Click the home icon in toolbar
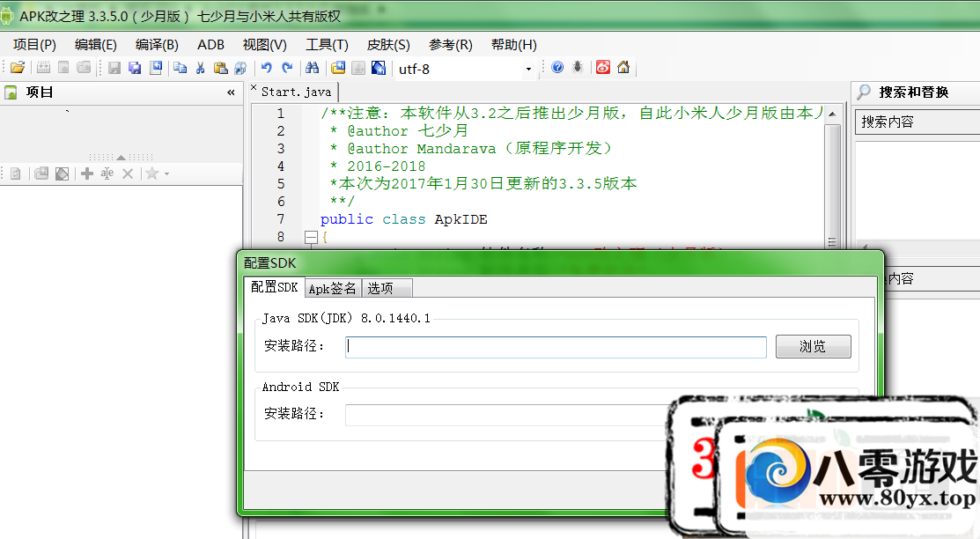The height and width of the screenshot is (539, 980). pos(623,68)
